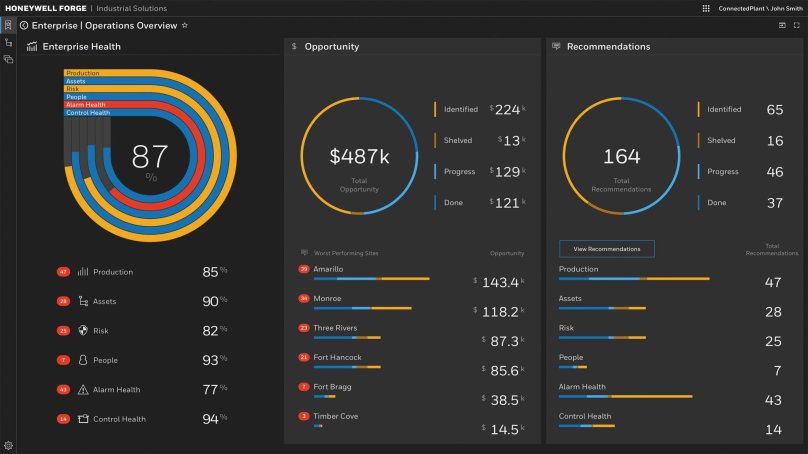The height and width of the screenshot is (454, 808).
Task: Click the Control Health recommendations bar
Action: pos(587,427)
